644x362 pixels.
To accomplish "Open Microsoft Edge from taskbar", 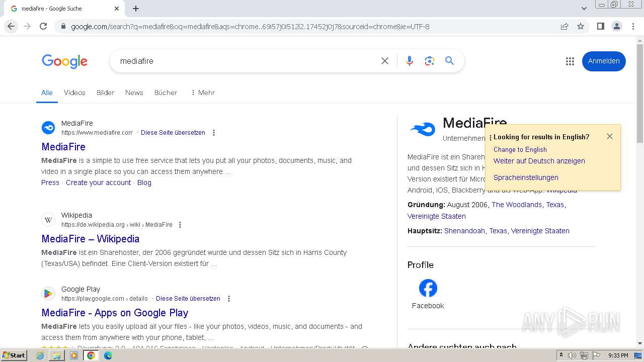I will coord(108,355).
